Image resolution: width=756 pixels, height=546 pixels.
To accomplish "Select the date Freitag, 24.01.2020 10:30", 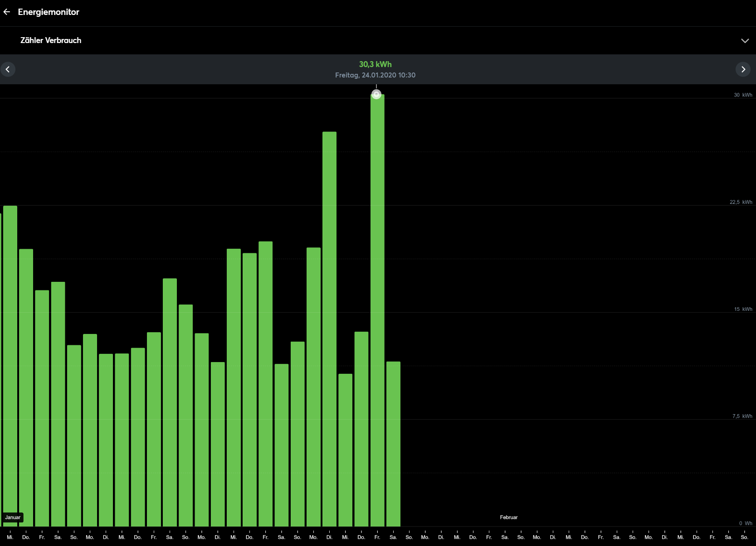I will pos(376,75).
